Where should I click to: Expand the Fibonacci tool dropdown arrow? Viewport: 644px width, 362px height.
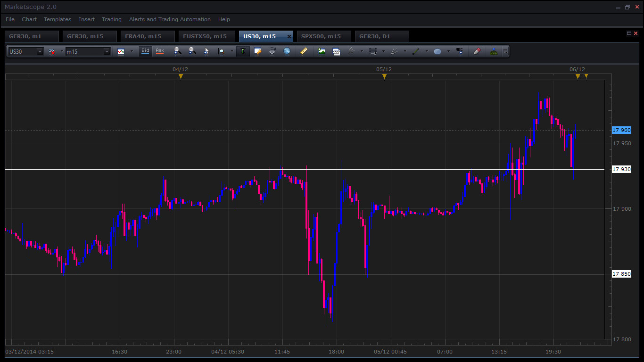click(383, 51)
